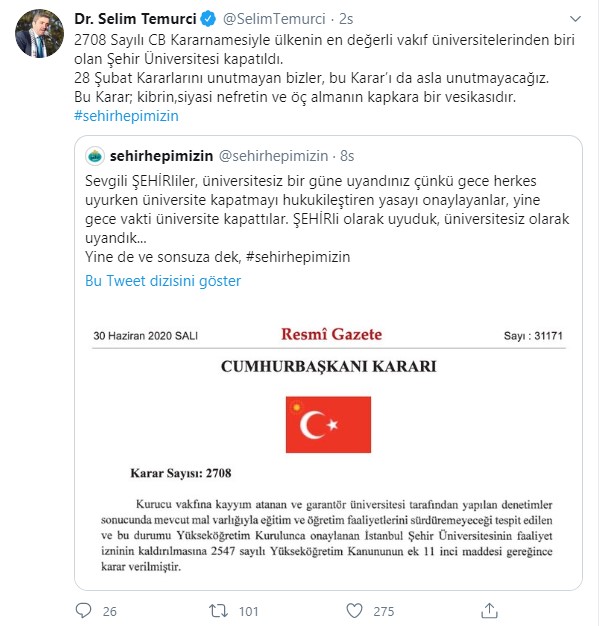
Task: Click "Bu Tweet dizisini göster" link
Action: click(162, 281)
